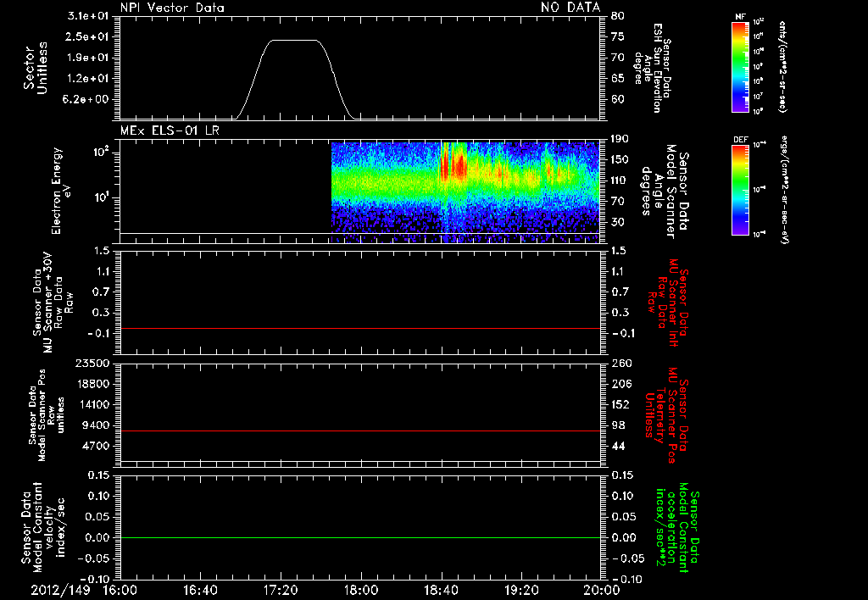Click the "260" telemetry tick value
This screenshot has width=868, height=600.
coord(620,363)
